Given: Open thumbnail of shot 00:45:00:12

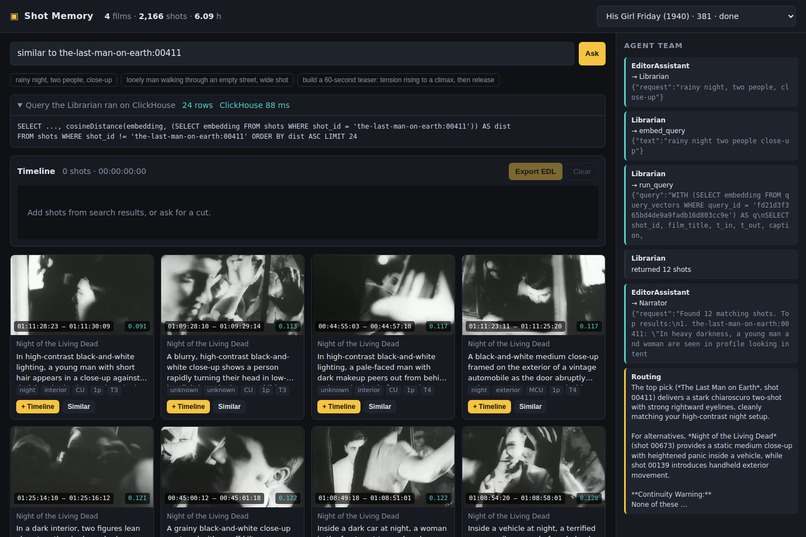Looking at the screenshot, I should 233,467.
